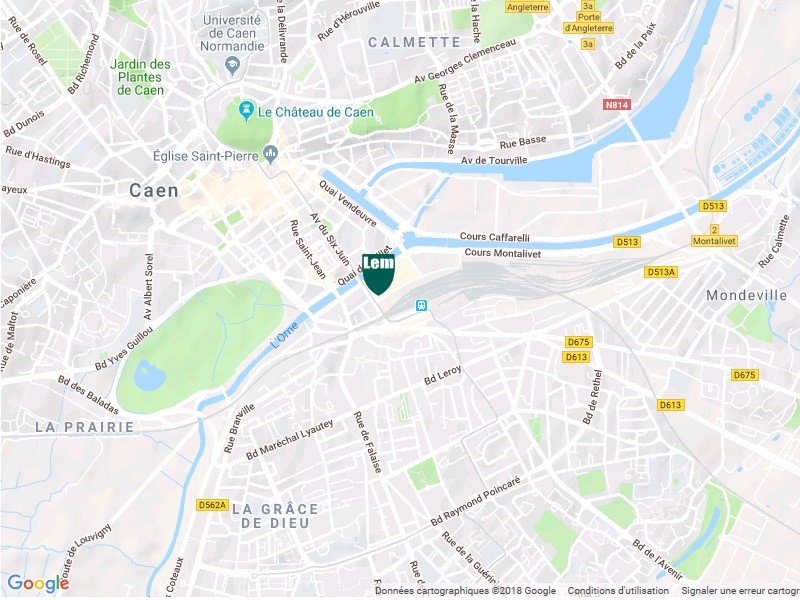Click the Caen city label
Screen dimensions: 800x600
click(154, 191)
